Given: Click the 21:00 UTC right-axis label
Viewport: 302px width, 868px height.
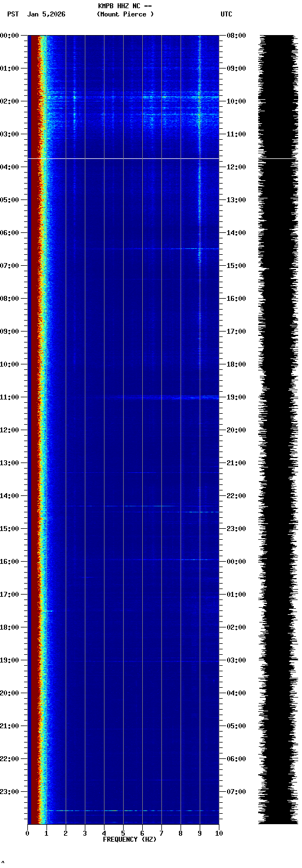Looking at the screenshot, I should coord(236,463).
